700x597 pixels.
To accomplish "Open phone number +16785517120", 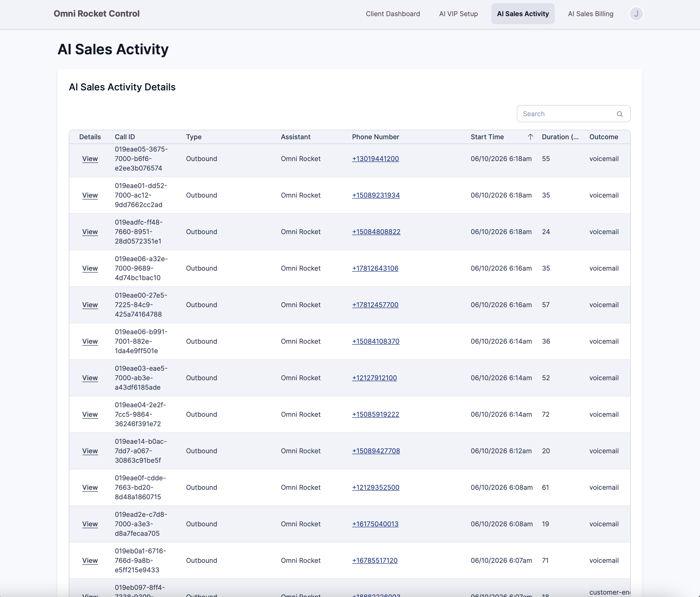I will point(375,560).
